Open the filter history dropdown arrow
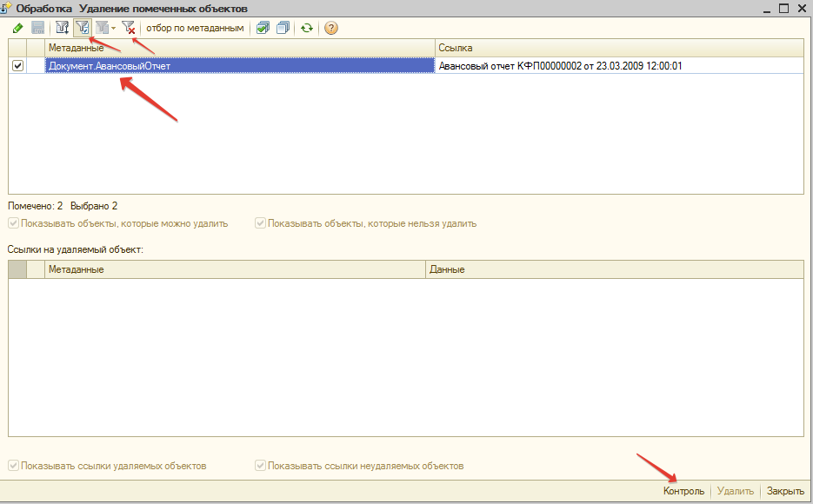 point(113,29)
